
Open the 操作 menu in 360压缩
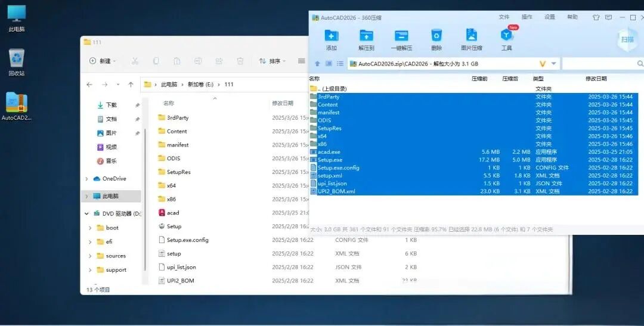527,17
